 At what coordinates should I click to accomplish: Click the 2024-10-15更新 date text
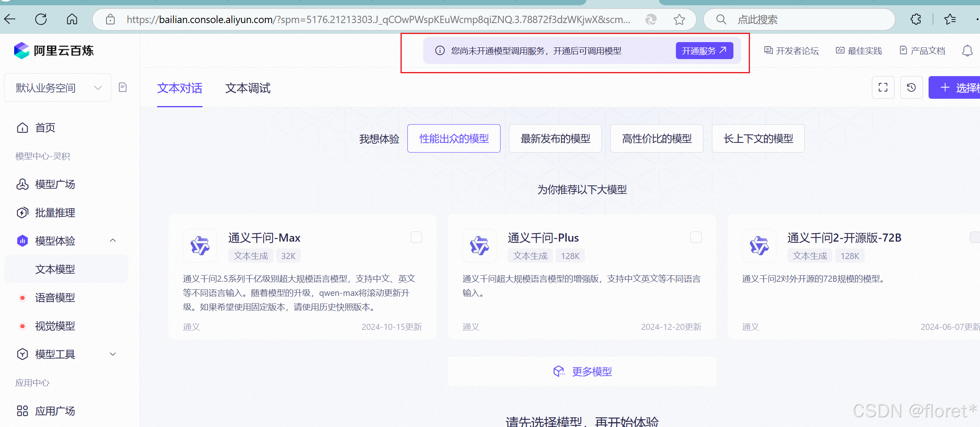click(392, 327)
